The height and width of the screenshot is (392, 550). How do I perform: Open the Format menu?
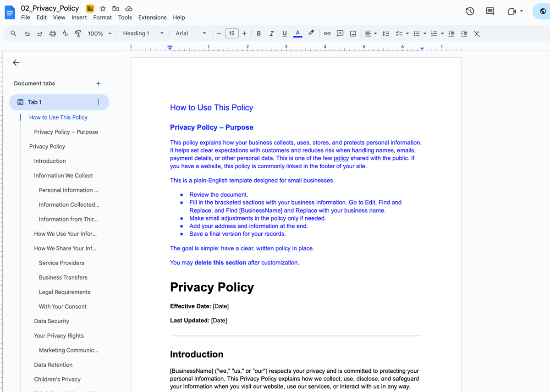(103, 17)
